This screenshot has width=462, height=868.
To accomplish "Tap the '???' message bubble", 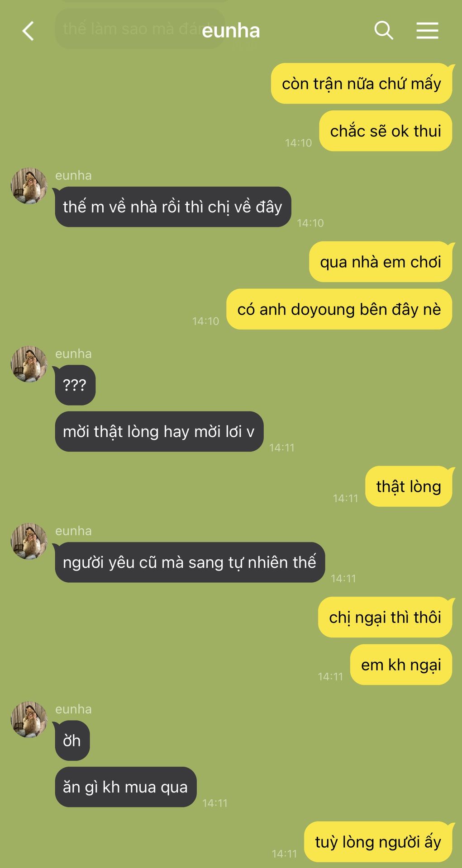I will 75,385.
